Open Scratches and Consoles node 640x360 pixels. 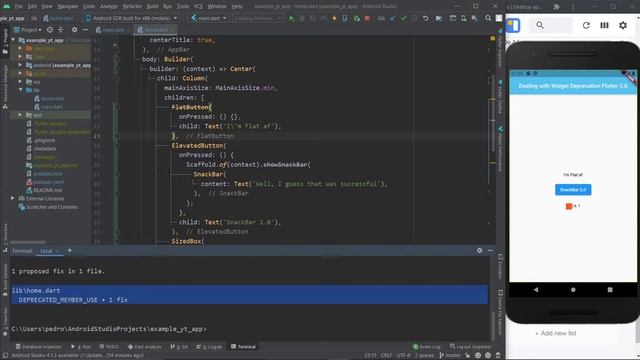[x=51, y=207]
